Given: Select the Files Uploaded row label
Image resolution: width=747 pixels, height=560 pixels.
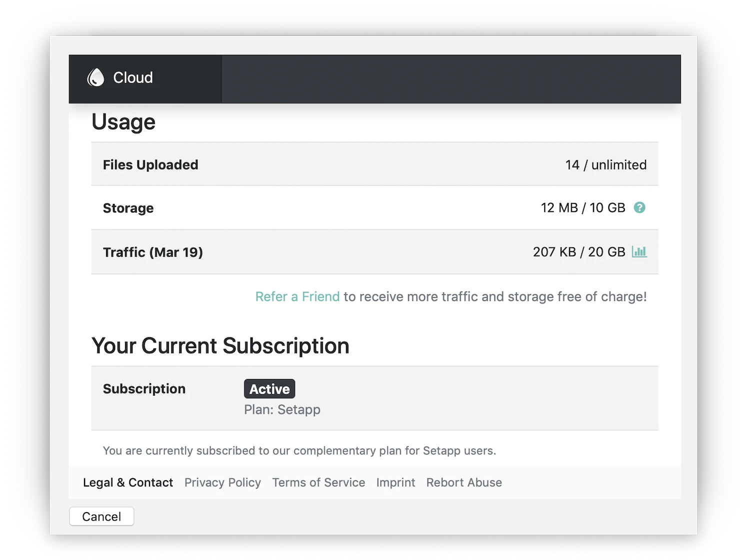Looking at the screenshot, I should (x=150, y=165).
